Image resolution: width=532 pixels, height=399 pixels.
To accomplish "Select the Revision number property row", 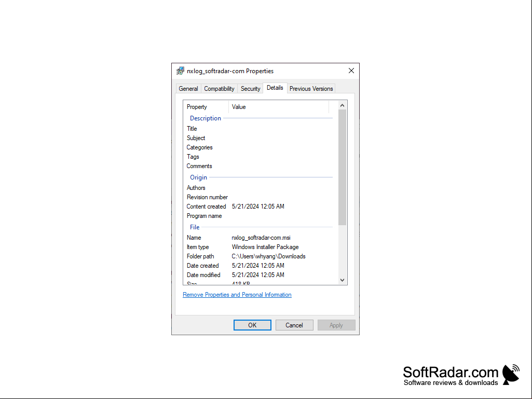I will (260, 197).
